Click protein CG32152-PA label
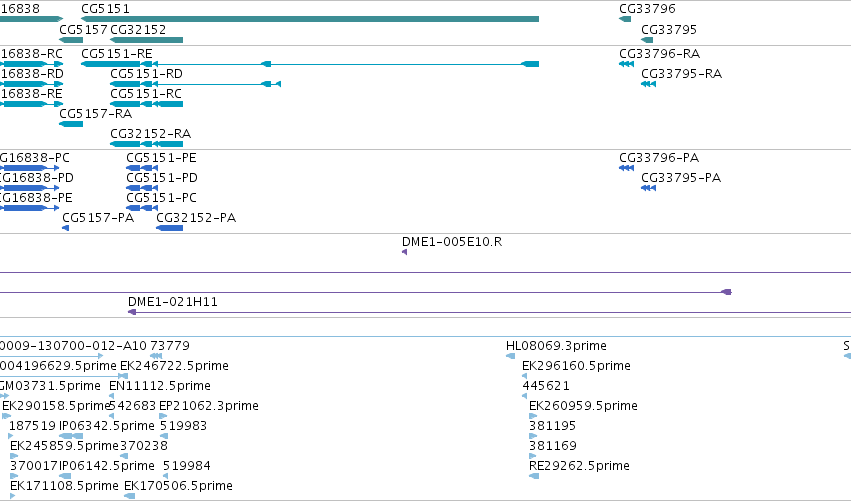Viewport: 851px width, 501px height. click(x=196, y=218)
